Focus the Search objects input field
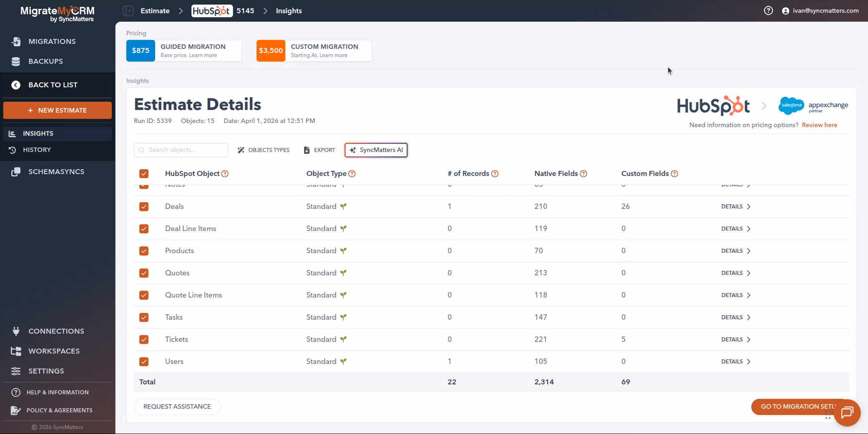 181,150
